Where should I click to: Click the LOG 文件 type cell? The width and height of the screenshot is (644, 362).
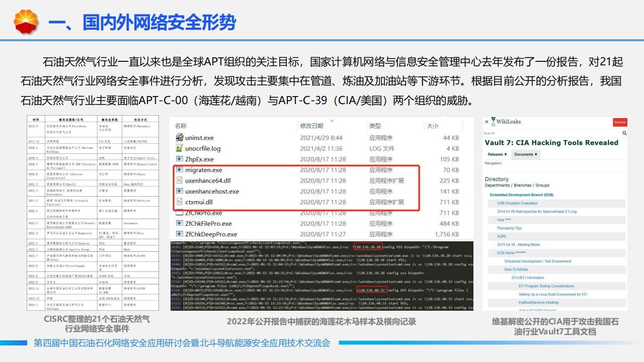coord(382,148)
